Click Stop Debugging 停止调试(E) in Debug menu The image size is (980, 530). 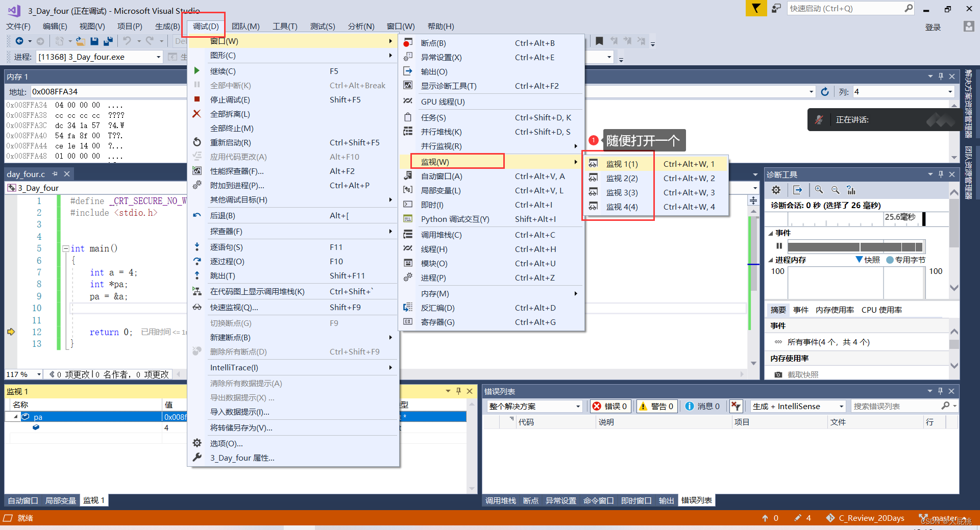tap(293, 100)
